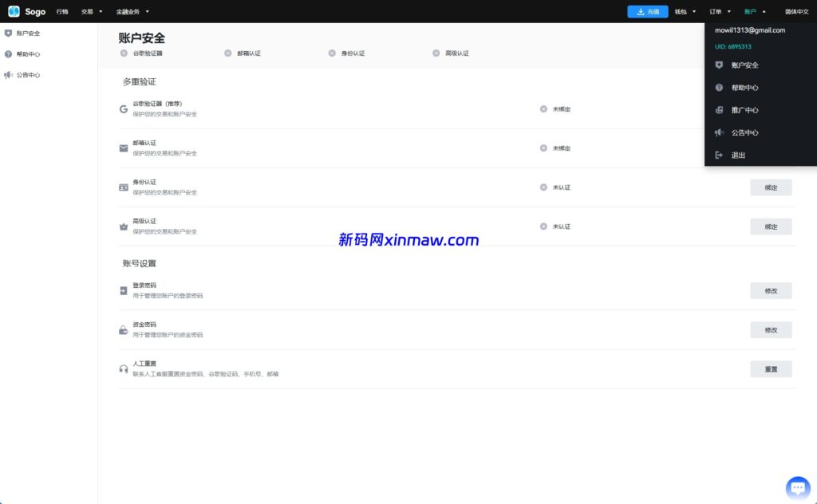Click the envelope icon for 邮箱认证
This screenshot has height=504, width=817.
coord(124,148)
